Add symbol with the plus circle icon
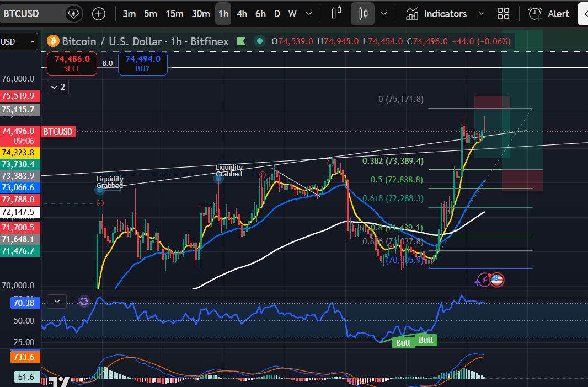The image size is (588, 387). [99, 14]
